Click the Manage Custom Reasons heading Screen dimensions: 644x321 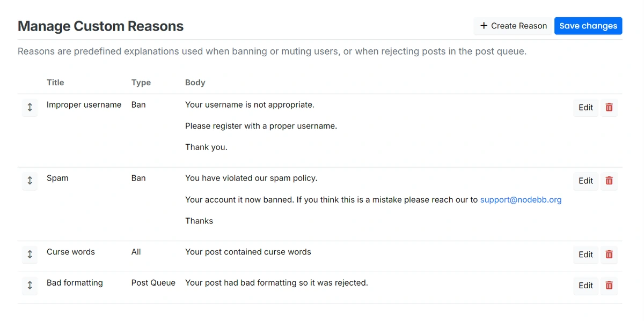click(x=101, y=26)
